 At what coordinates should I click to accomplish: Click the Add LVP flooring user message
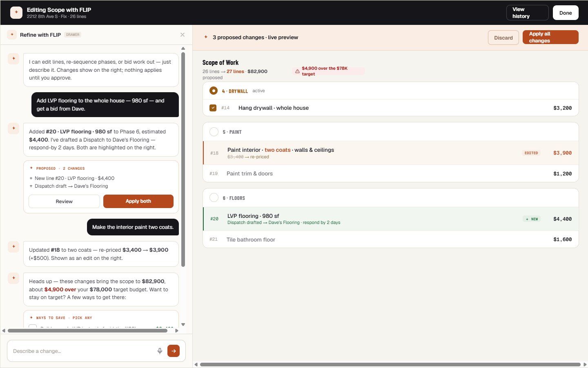click(105, 104)
